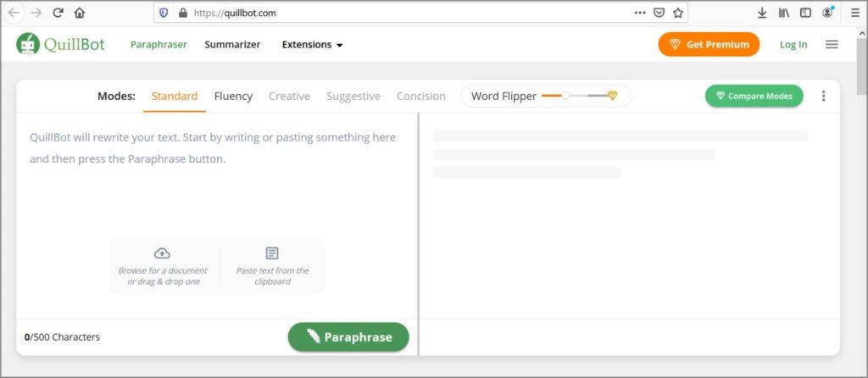The height and width of the screenshot is (378, 868).
Task: Go forward with the browser forward arrow
Action: 36,13
